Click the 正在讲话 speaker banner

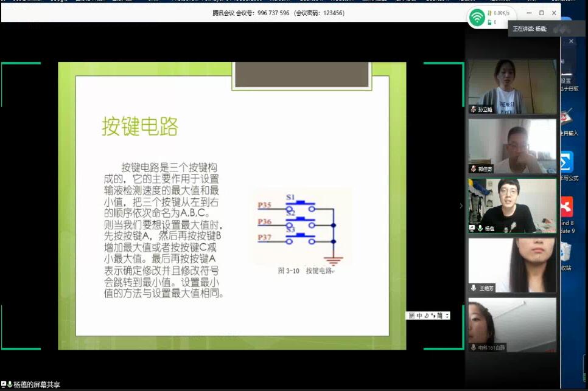click(x=530, y=29)
